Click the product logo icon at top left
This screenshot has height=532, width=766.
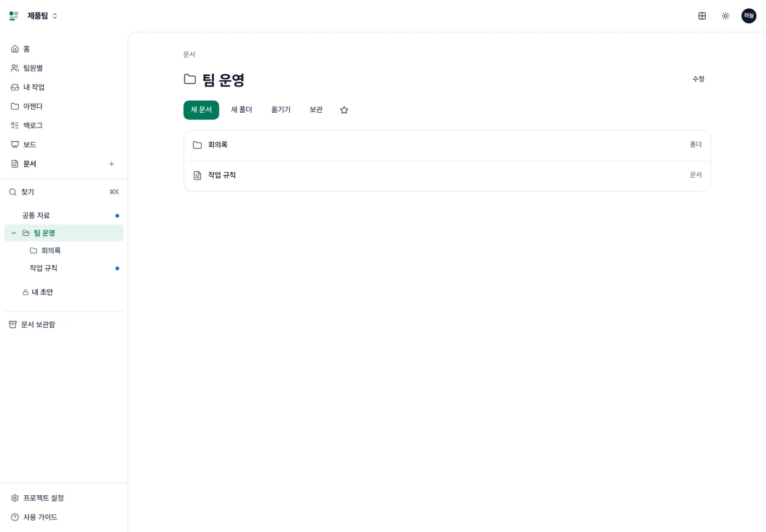coord(14,16)
